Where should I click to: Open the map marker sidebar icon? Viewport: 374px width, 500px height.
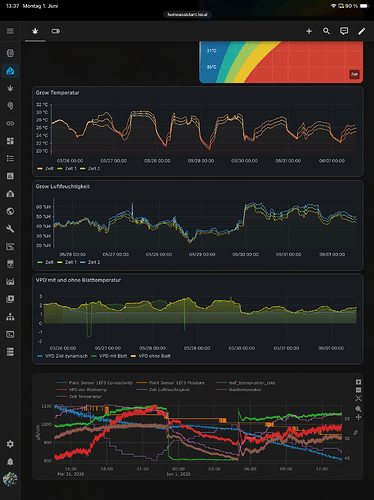click(10, 106)
